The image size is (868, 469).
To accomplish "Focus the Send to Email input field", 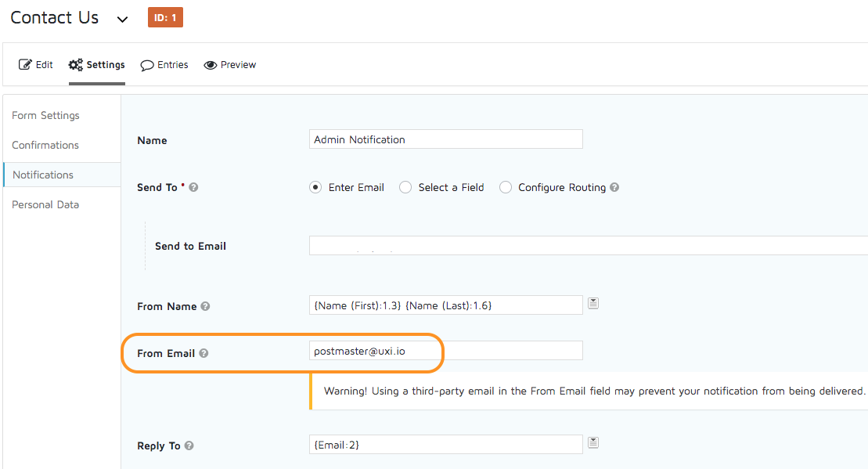I will (589, 245).
